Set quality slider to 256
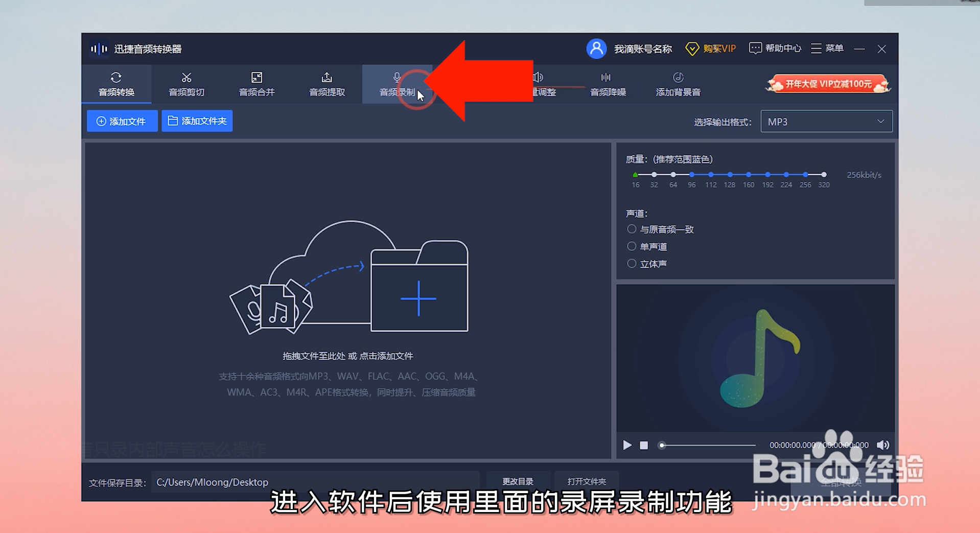This screenshot has height=533, width=980. [805, 175]
